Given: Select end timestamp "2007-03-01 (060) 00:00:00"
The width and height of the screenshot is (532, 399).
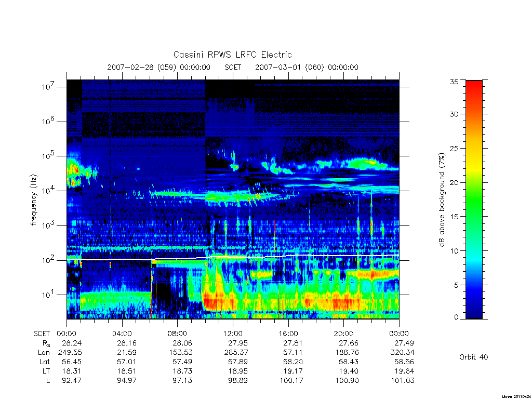Looking at the screenshot, I should (307, 67).
